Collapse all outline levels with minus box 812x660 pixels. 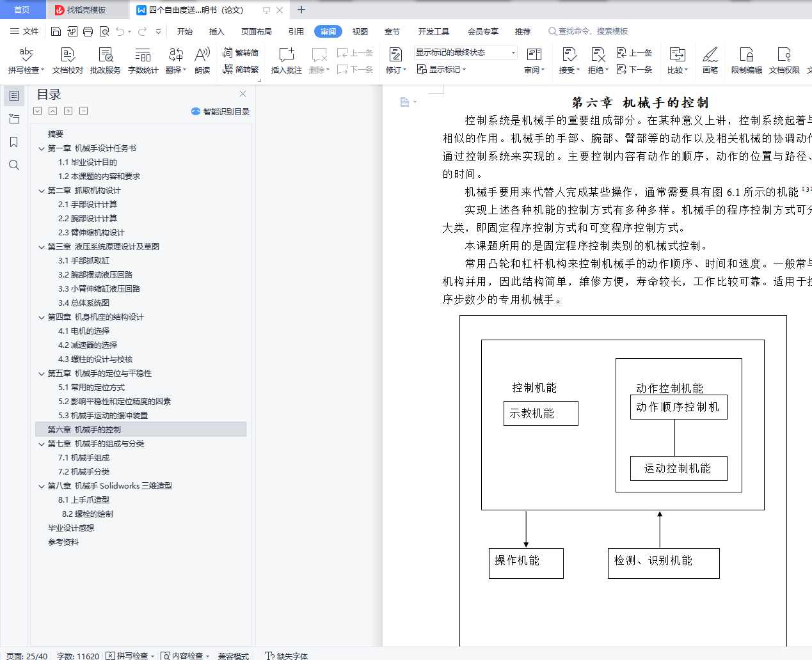point(83,111)
